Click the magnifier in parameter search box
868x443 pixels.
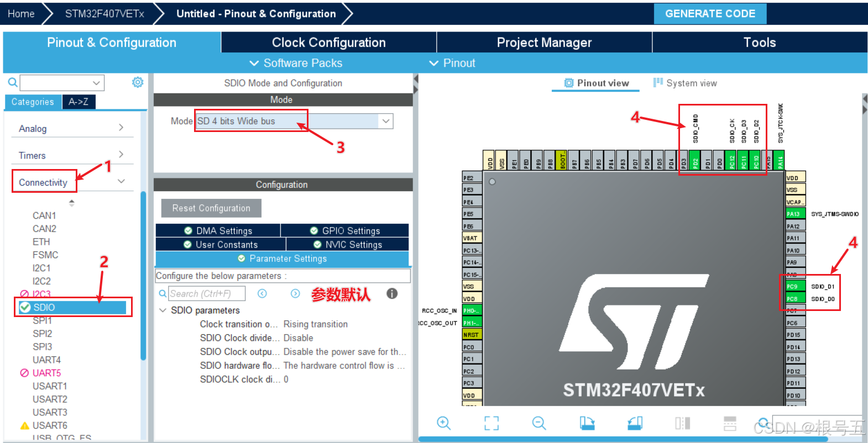pyautogui.click(x=163, y=294)
